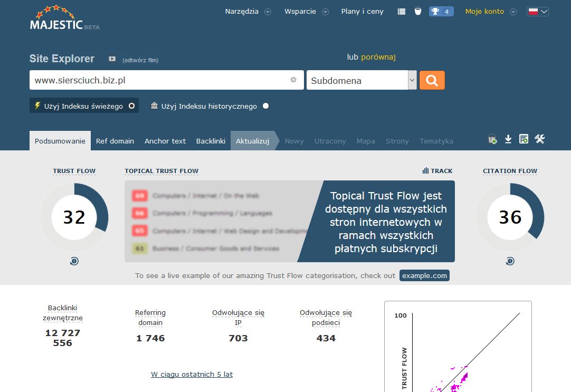Viewport: 571px width, 392px height.
Task: Click the orange magnifier search button
Action: (432, 80)
